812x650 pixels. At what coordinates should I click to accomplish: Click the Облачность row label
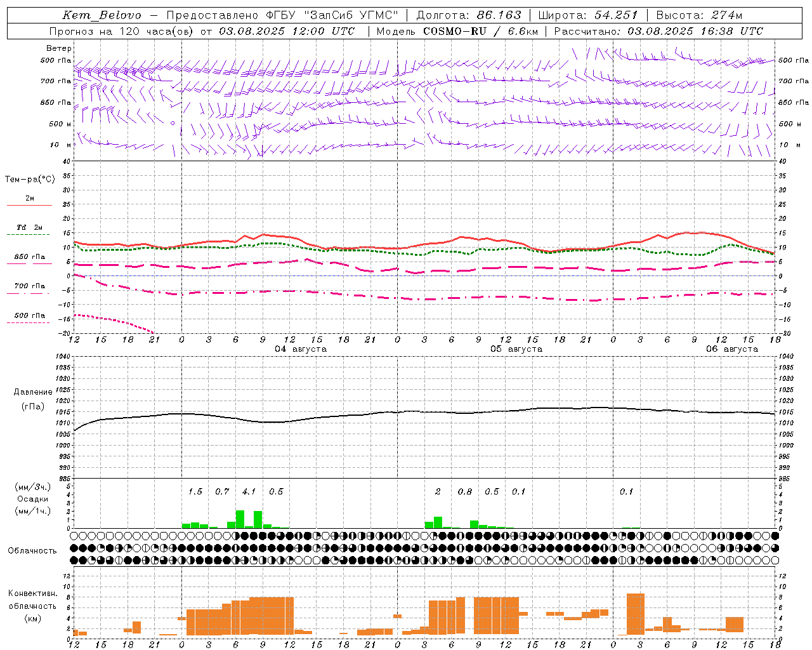pyautogui.click(x=32, y=551)
